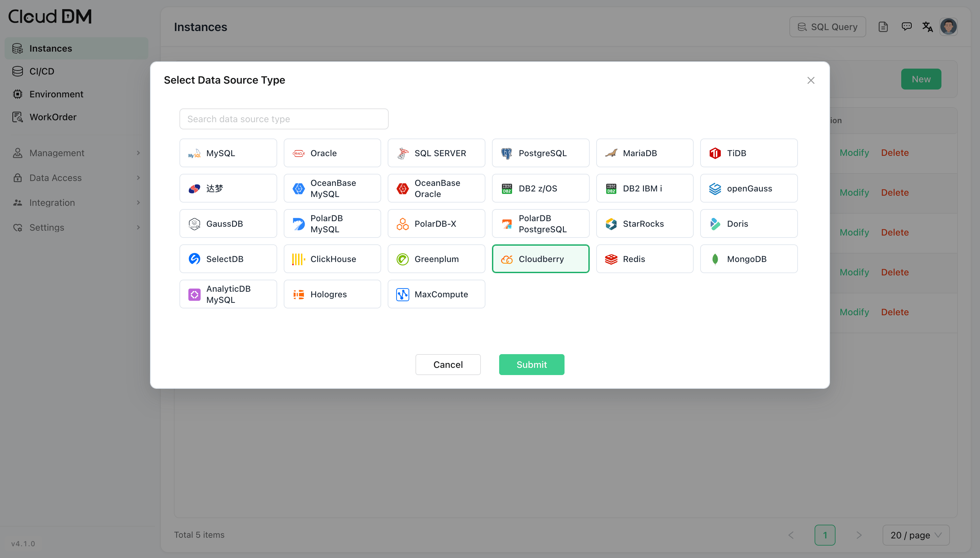Select the MongoDB data source
This screenshot has width=980, height=558.
pyautogui.click(x=749, y=259)
